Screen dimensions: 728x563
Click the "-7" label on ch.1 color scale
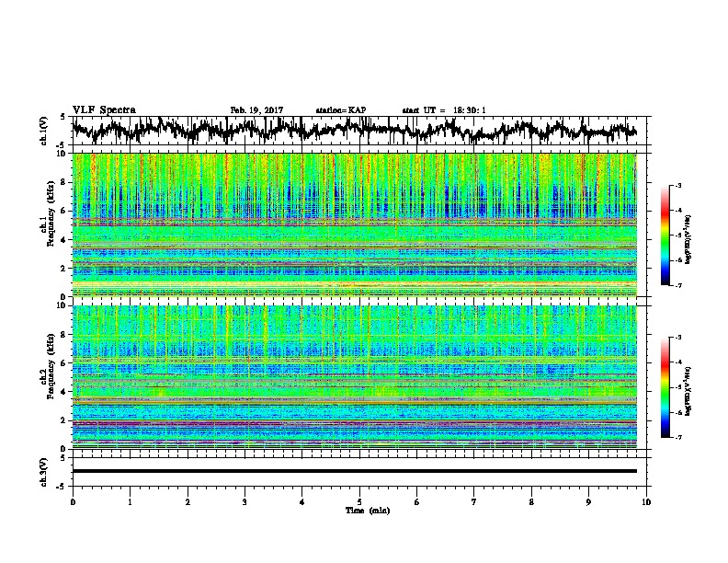point(677,285)
